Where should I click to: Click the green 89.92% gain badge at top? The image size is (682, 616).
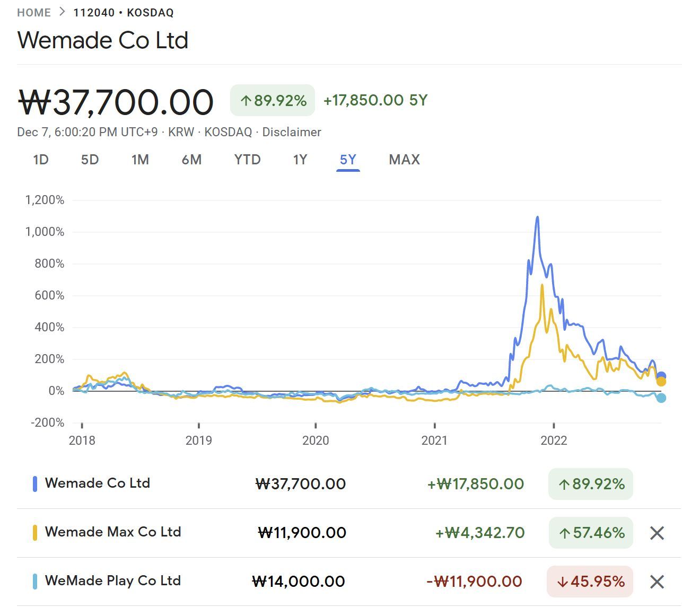point(273,100)
